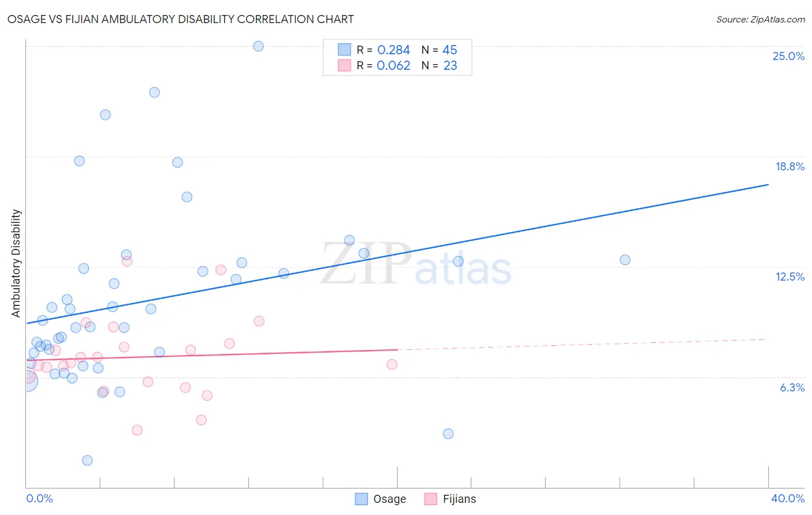Screen dimensions: 812x515
Task: Click the pink swatch beside R = 0.062
Action: pos(345,65)
